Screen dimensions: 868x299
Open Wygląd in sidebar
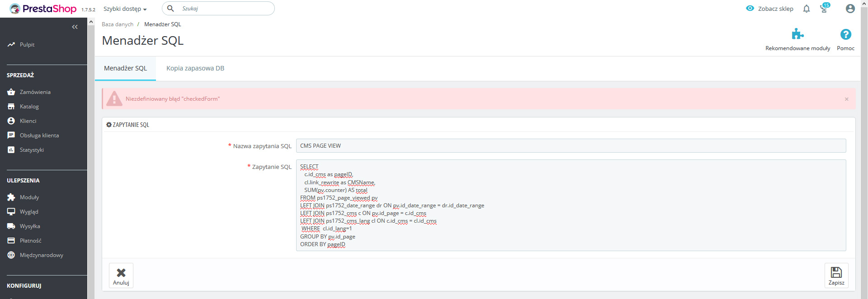[29, 212]
